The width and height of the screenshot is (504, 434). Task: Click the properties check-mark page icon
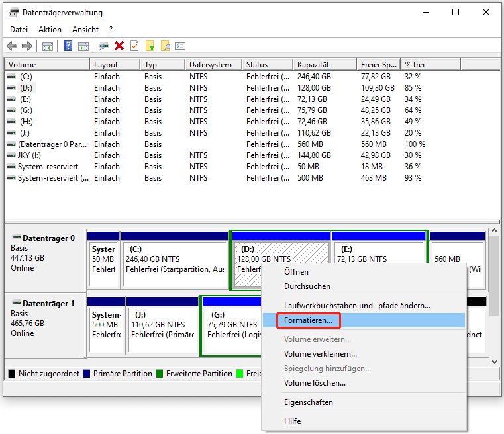point(134,46)
